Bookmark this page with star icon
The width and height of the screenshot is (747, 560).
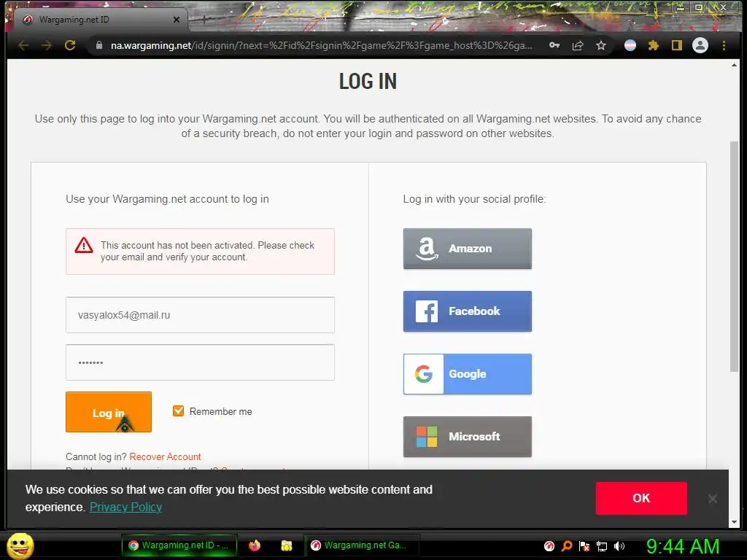601,45
